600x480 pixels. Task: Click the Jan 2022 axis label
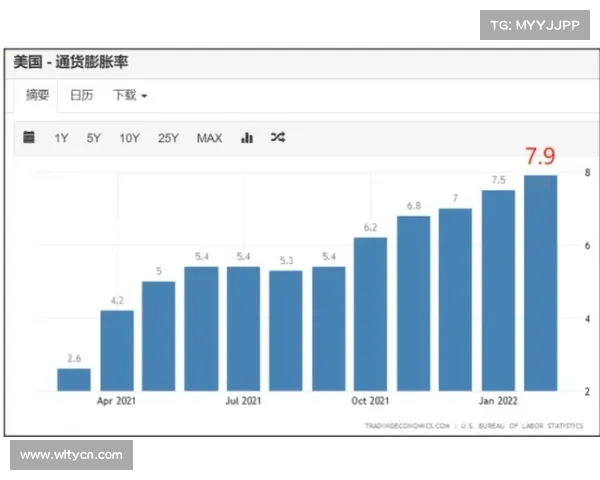pos(498,401)
